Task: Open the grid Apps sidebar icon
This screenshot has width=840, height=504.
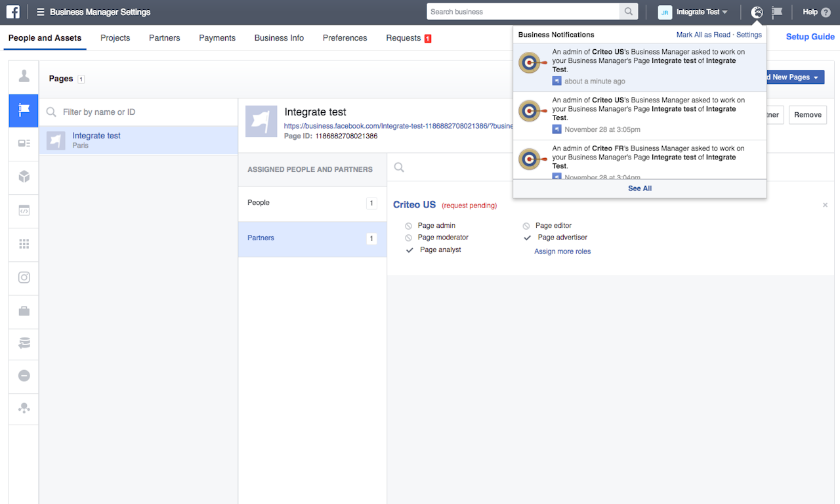Action: click(x=24, y=244)
